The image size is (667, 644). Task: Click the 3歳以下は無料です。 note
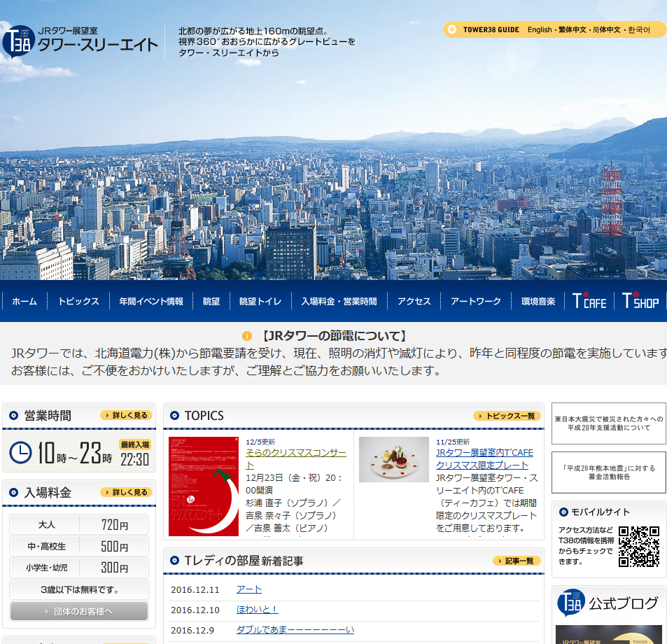click(x=80, y=589)
